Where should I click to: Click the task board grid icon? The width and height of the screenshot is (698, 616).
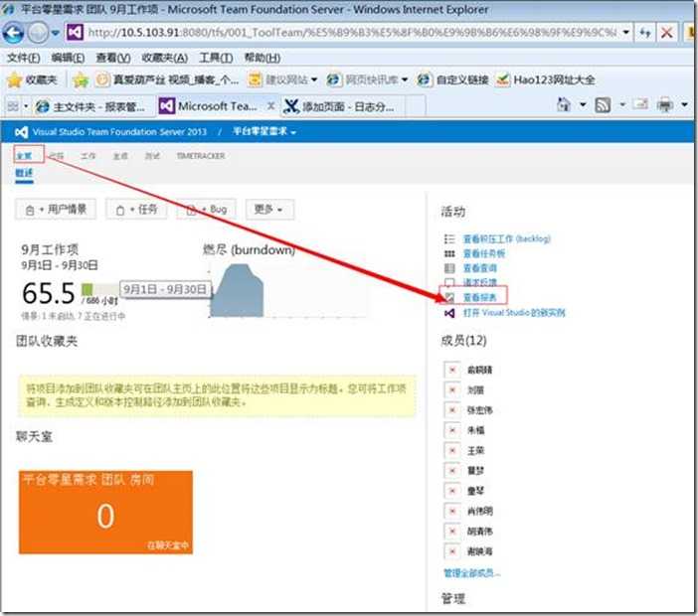(x=449, y=253)
